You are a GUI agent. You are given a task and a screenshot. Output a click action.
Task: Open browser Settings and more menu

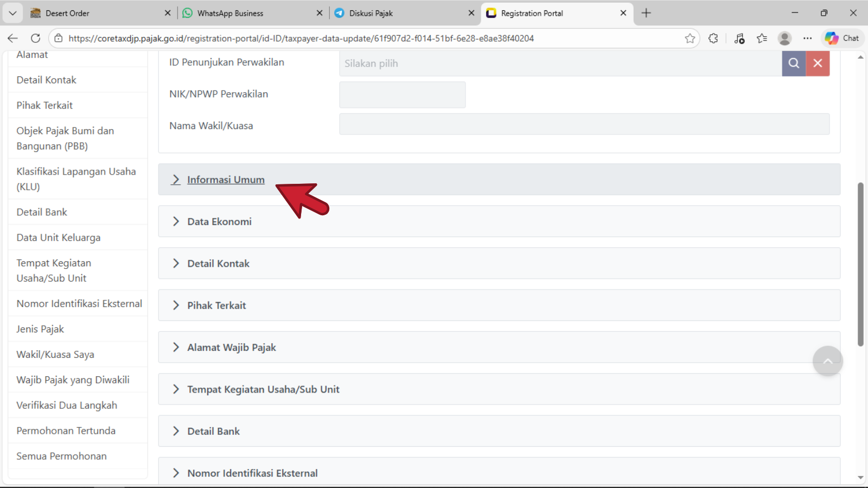pyautogui.click(x=807, y=38)
